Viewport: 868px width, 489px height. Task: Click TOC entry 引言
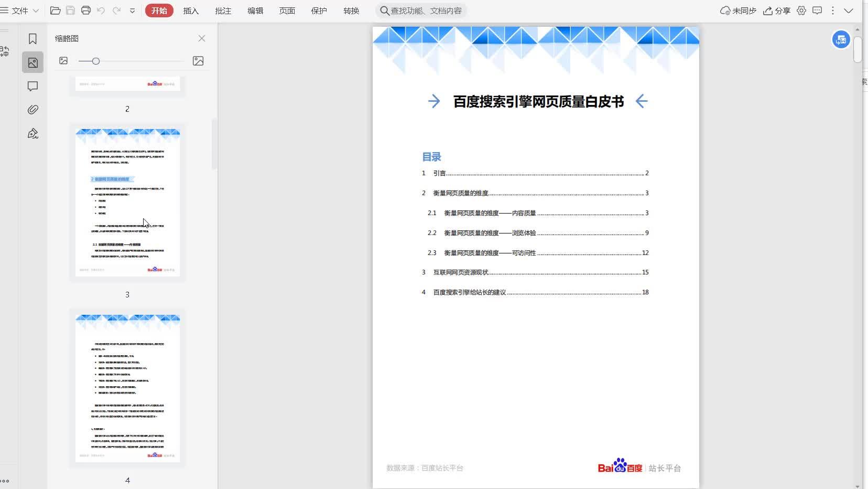click(x=535, y=173)
